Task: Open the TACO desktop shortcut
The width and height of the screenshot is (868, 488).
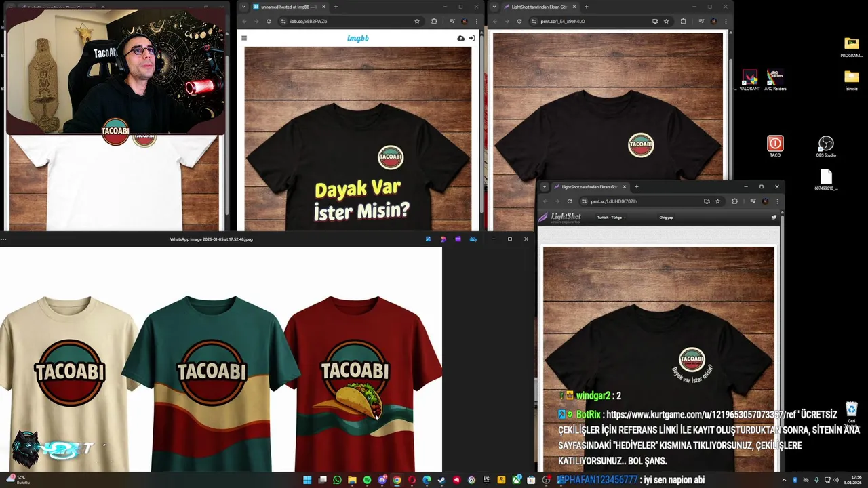Action: 775,146
